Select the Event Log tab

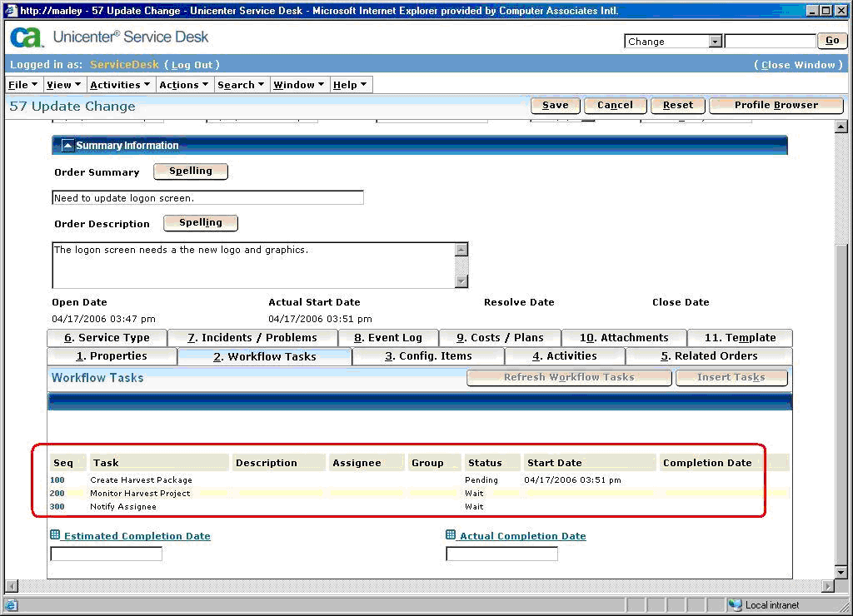point(388,338)
